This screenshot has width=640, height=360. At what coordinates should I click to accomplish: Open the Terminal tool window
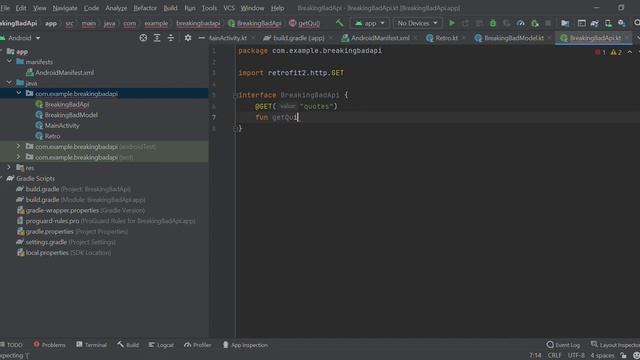pos(91,345)
